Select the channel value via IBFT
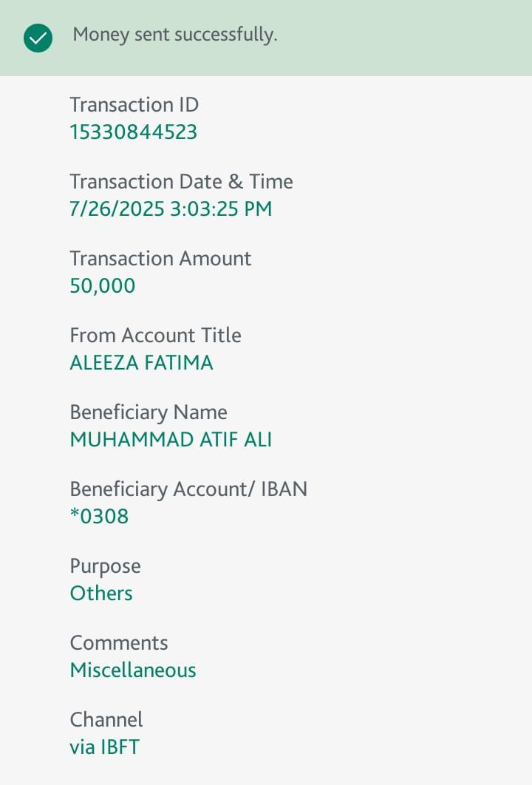The width and height of the screenshot is (532, 785). click(104, 747)
